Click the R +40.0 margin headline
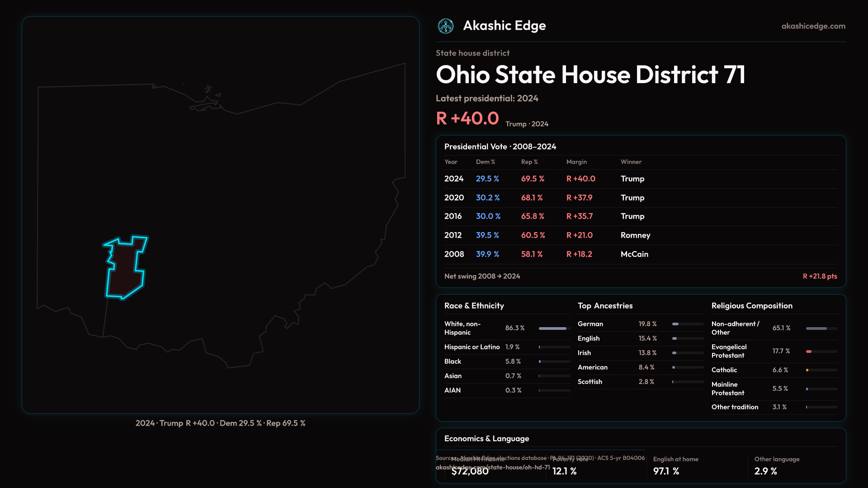The height and width of the screenshot is (488, 868). pos(467,118)
